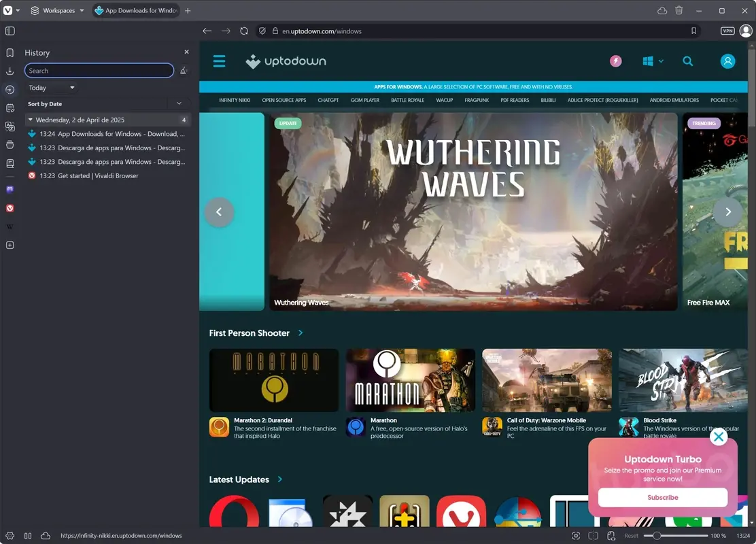
Task: Click the uptodown search magnifier icon
Action: (x=688, y=61)
